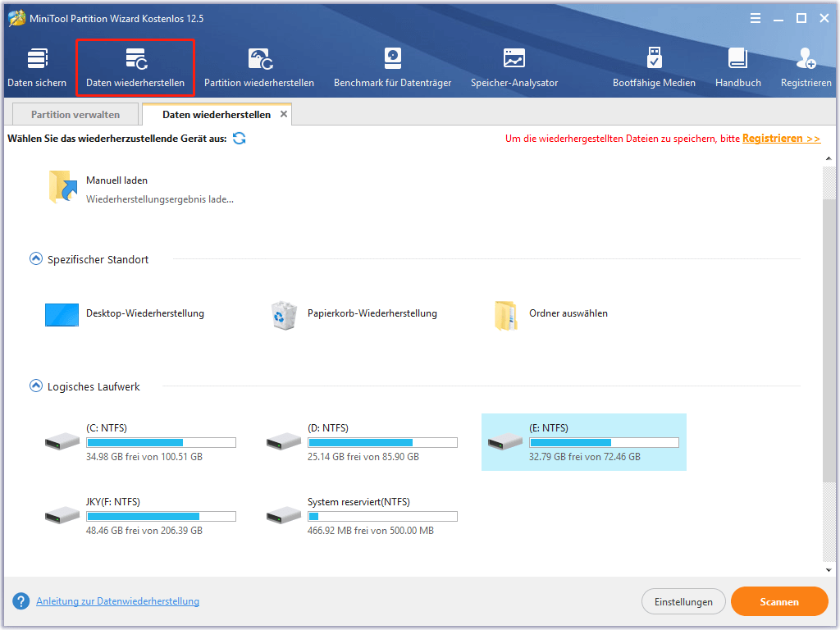Screen dimensions: 840x630
Task: Click the D: drive usage bar
Action: pyautogui.click(x=382, y=442)
